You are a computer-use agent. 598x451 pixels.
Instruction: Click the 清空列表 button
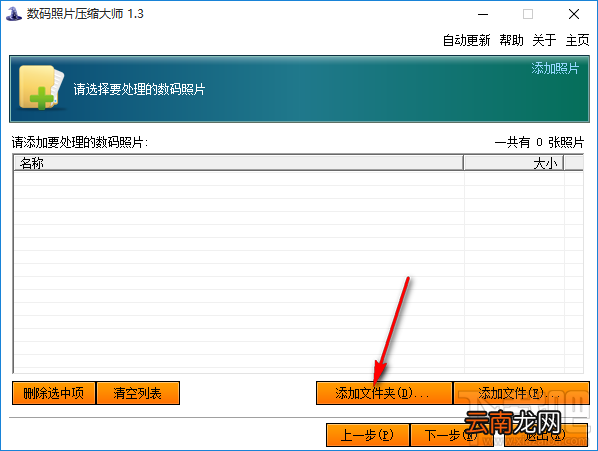coord(138,393)
